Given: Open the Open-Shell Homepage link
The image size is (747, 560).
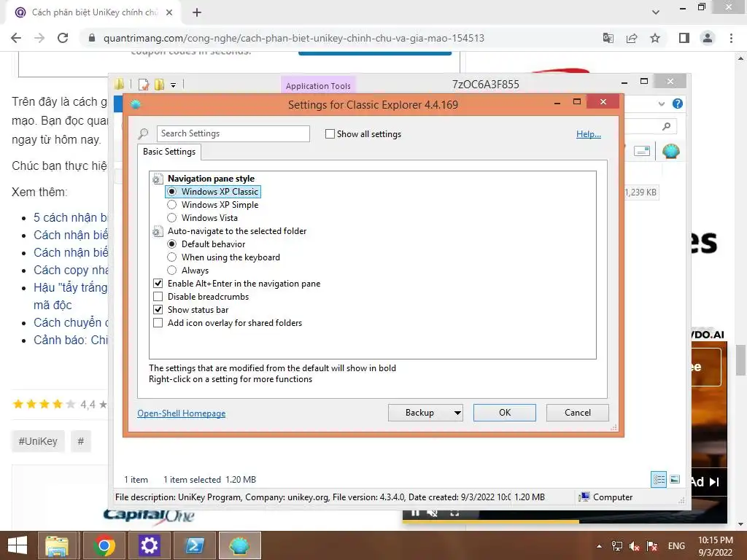Looking at the screenshot, I should pyautogui.click(x=182, y=413).
